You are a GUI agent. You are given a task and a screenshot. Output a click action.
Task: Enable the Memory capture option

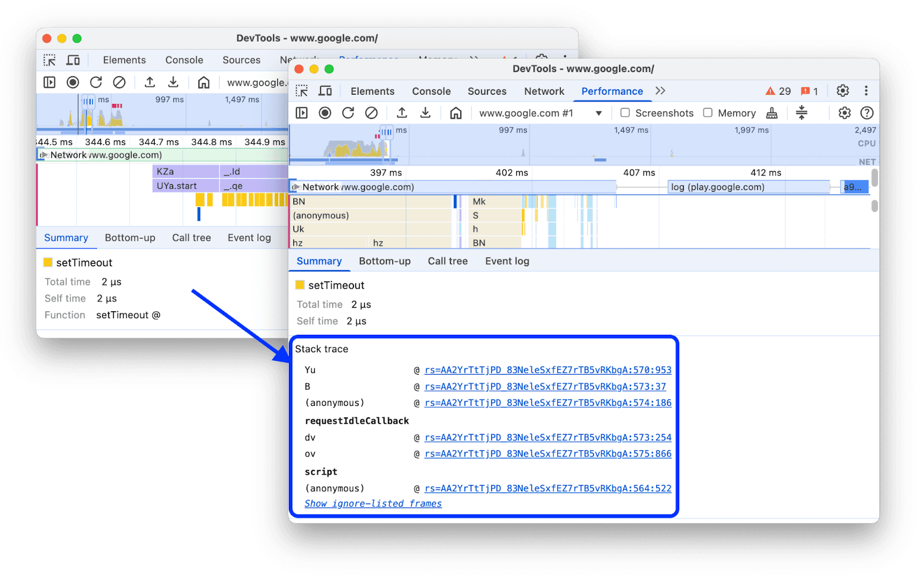[707, 113]
